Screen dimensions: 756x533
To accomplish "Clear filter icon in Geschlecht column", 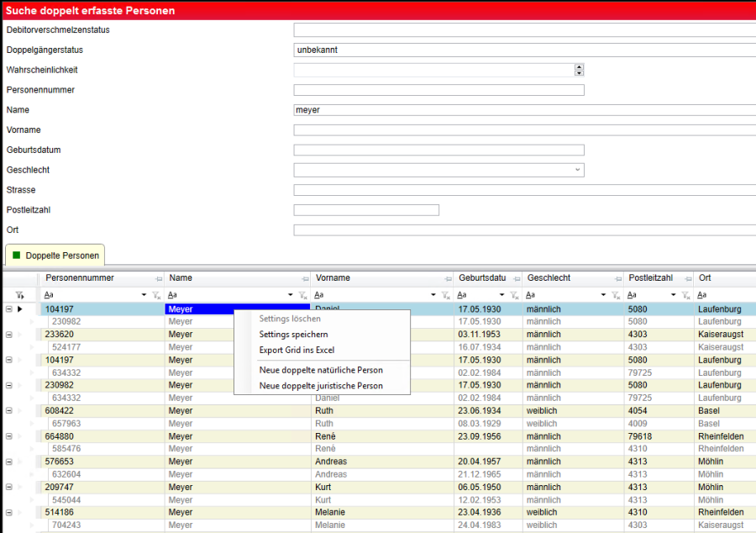I will click(616, 295).
